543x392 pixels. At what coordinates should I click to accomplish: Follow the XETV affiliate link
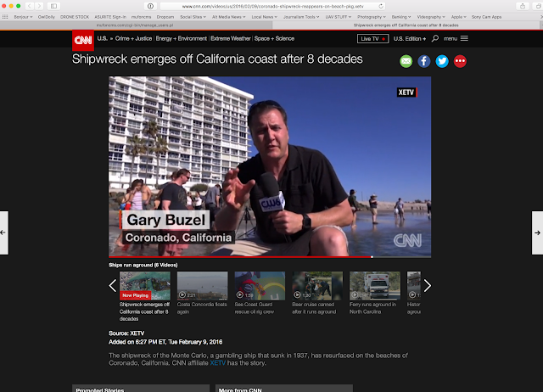coord(217,363)
